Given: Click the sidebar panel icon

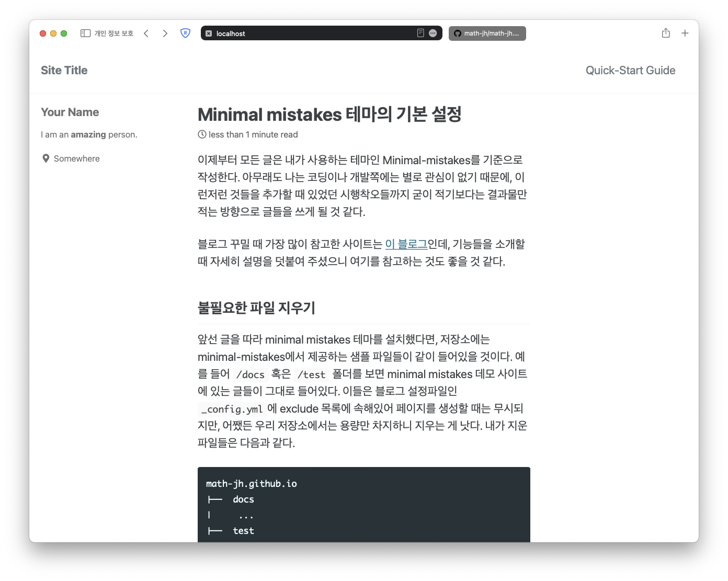Looking at the screenshot, I should click(84, 33).
